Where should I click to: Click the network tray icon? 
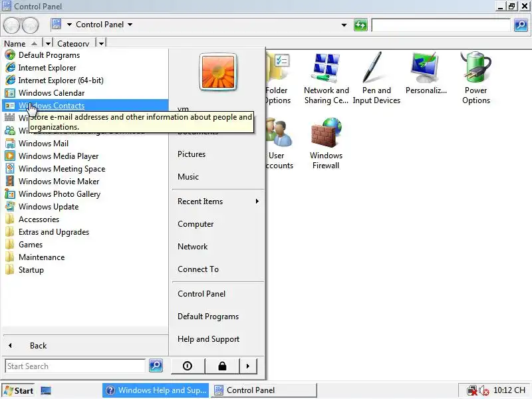pyautogui.click(x=472, y=391)
